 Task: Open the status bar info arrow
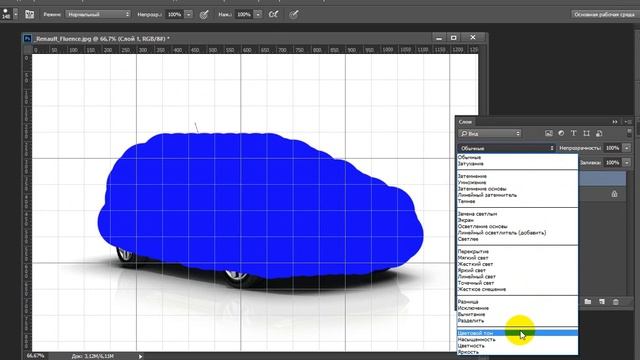click(140, 356)
